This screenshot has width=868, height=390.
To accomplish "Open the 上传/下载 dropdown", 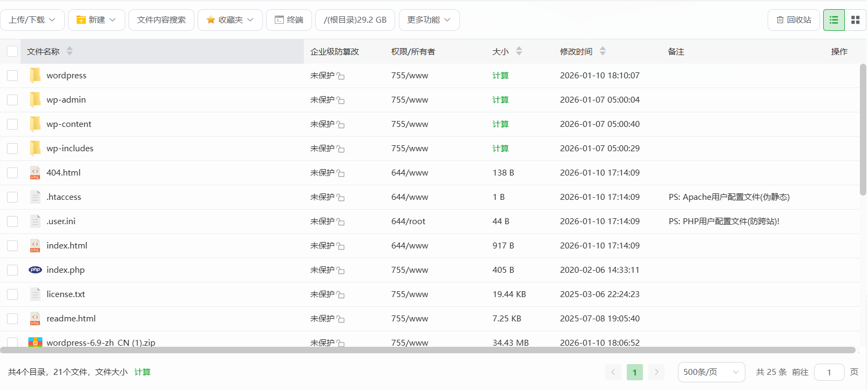I will point(32,20).
